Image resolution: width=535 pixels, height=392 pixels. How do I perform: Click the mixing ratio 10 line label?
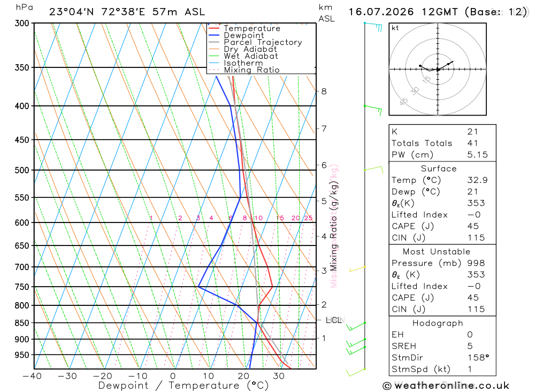coord(258,218)
